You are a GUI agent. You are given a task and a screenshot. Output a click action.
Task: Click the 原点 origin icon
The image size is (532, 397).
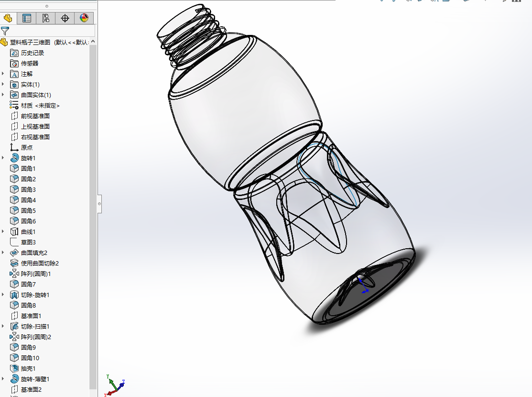[14, 147]
